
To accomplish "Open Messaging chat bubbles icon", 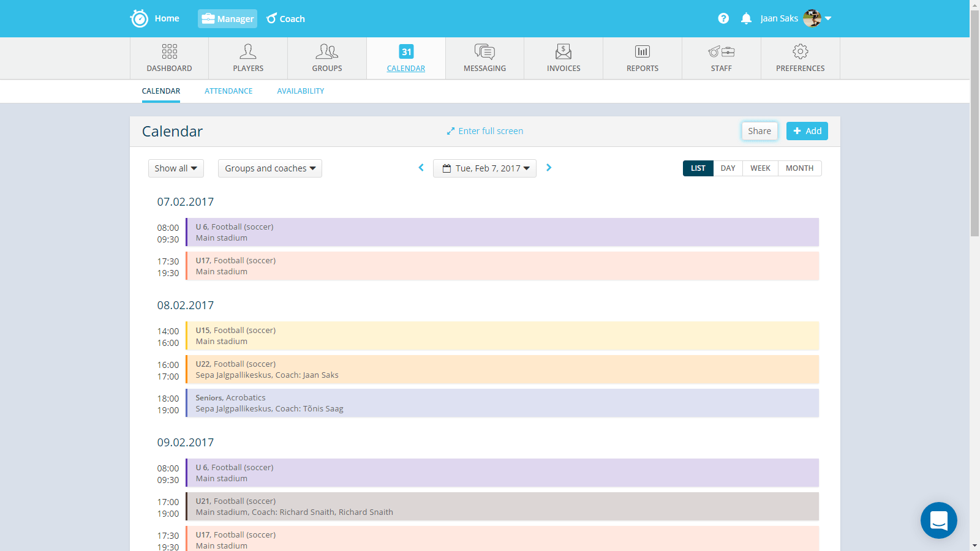I will 484,51.
